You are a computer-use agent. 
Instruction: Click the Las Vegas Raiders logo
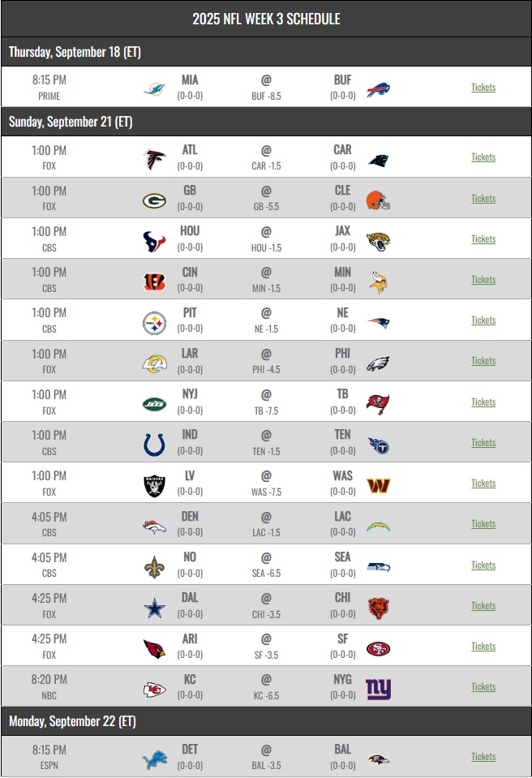[154, 485]
